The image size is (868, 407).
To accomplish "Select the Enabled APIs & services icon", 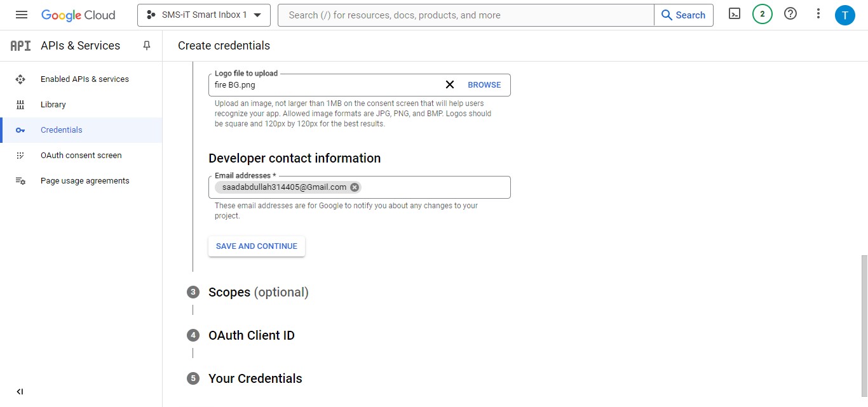I will (20, 79).
